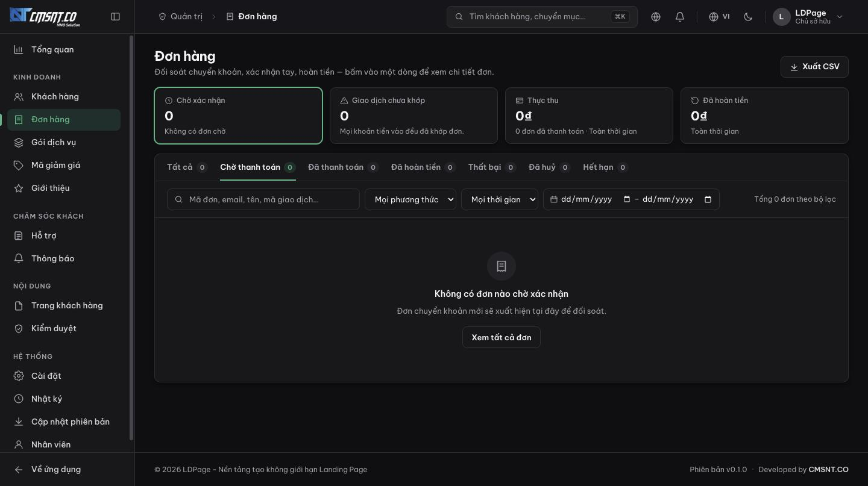Image resolution: width=868 pixels, height=486 pixels.
Task: Focus the order search field
Action: pyautogui.click(x=263, y=199)
